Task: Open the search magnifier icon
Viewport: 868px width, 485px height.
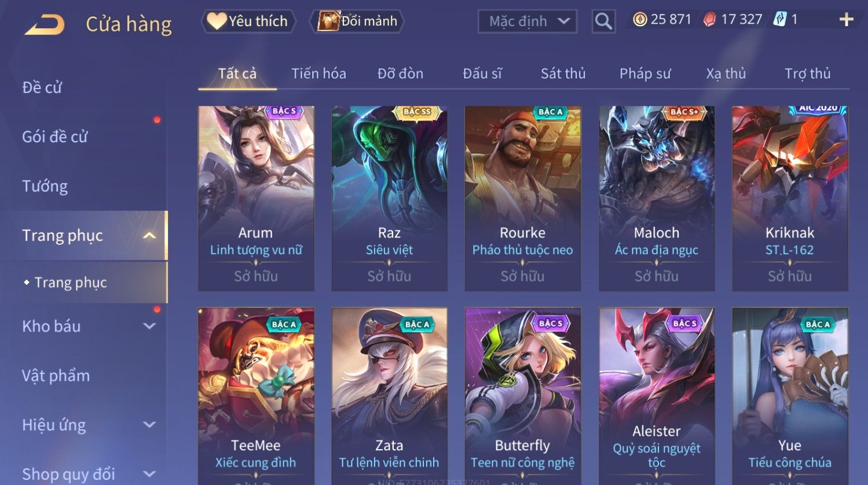Action: [603, 21]
